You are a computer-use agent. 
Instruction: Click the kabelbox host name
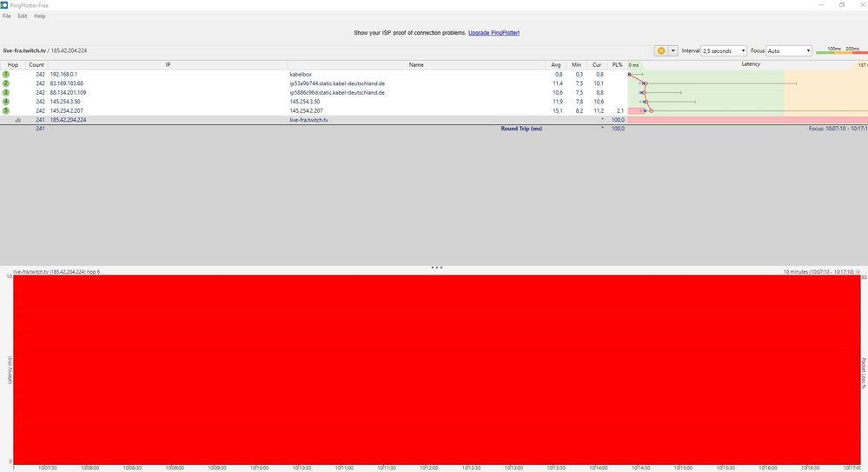point(301,74)
